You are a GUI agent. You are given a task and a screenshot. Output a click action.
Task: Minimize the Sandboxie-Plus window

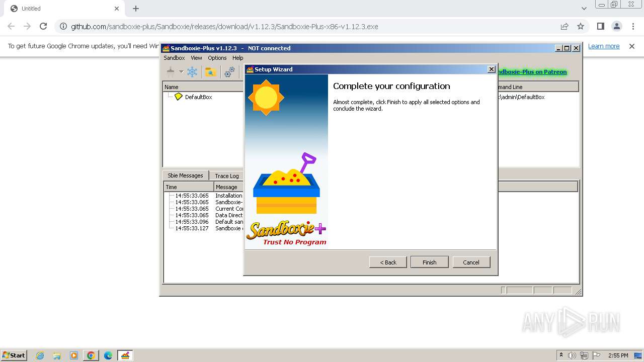[x=558, y=48]
